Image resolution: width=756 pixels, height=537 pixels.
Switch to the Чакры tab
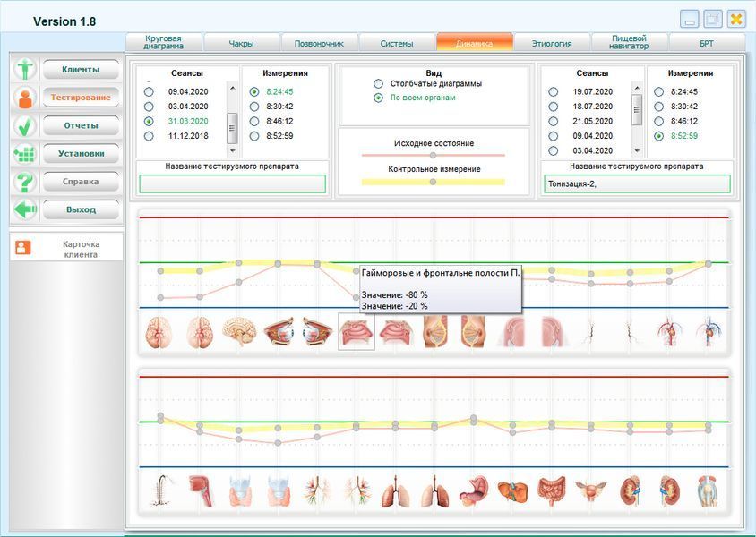242,42
